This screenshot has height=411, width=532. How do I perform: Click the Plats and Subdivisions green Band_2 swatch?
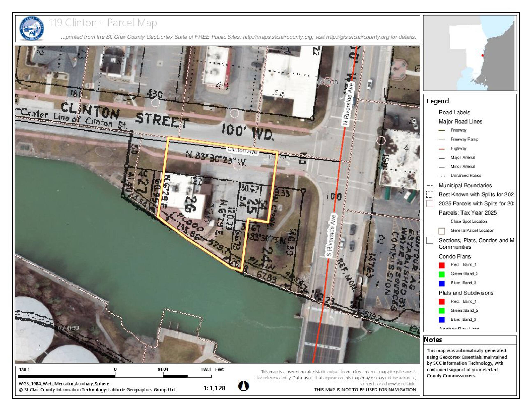tap(442, 311)
